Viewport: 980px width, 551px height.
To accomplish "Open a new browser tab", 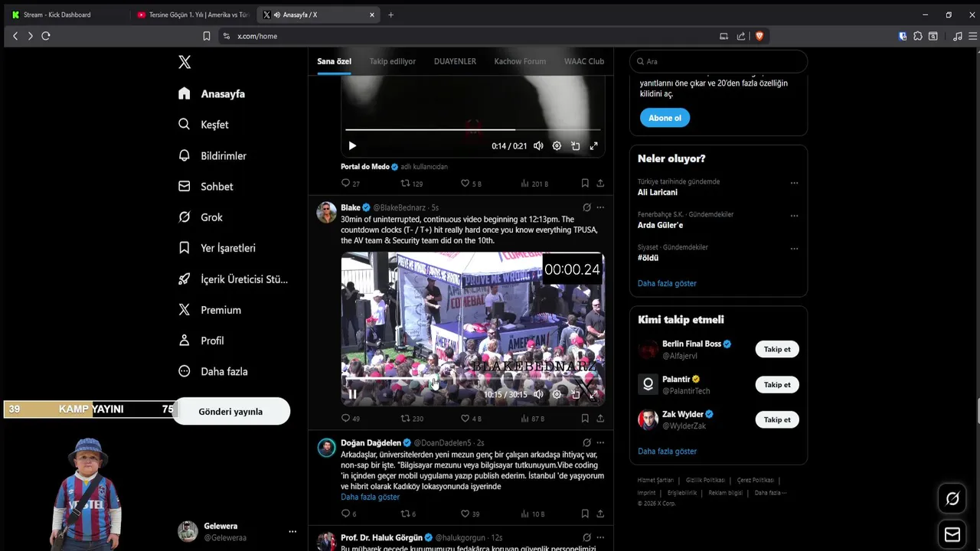I will (x=390, y=15).
